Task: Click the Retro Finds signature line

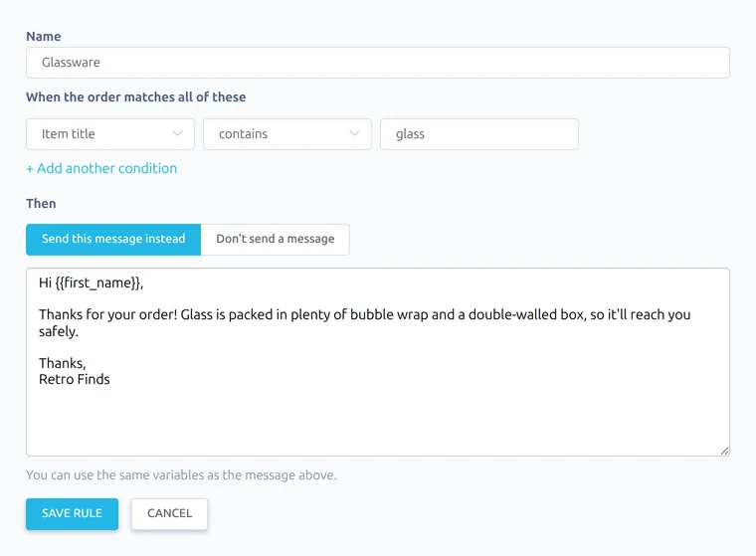Action: [75, 379]
